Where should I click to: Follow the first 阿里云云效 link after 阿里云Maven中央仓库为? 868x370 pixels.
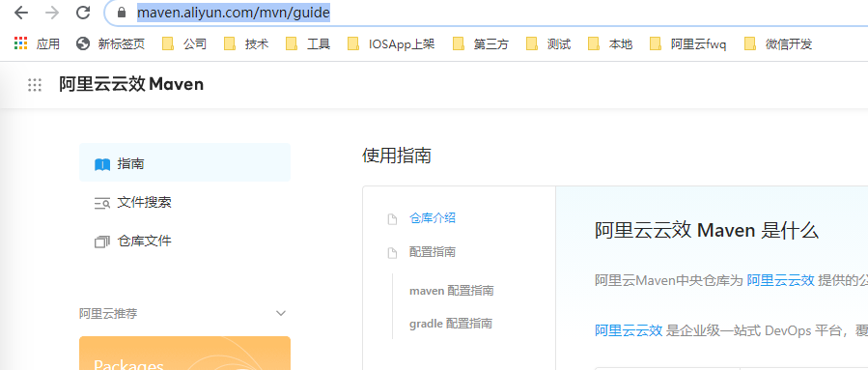[x=780, y=280]
